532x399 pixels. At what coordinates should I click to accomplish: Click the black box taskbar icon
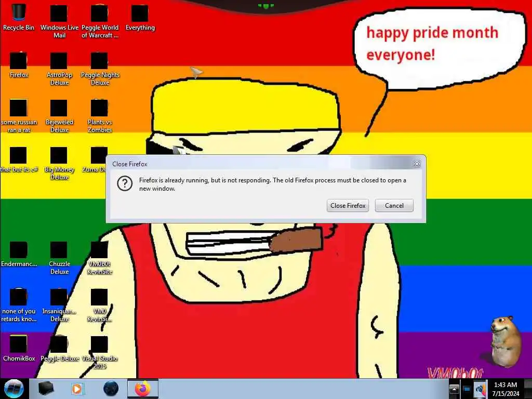(x=46, y=389)
